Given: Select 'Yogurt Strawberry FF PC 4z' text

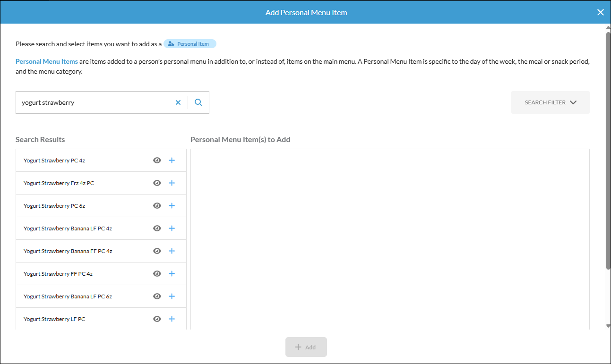Looking at the screenshot, I should [x=58, y=274].
